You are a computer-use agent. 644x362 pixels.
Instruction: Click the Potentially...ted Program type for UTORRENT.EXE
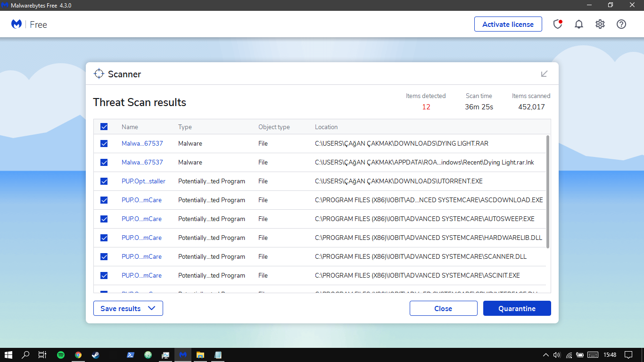[x=212, y=181]
